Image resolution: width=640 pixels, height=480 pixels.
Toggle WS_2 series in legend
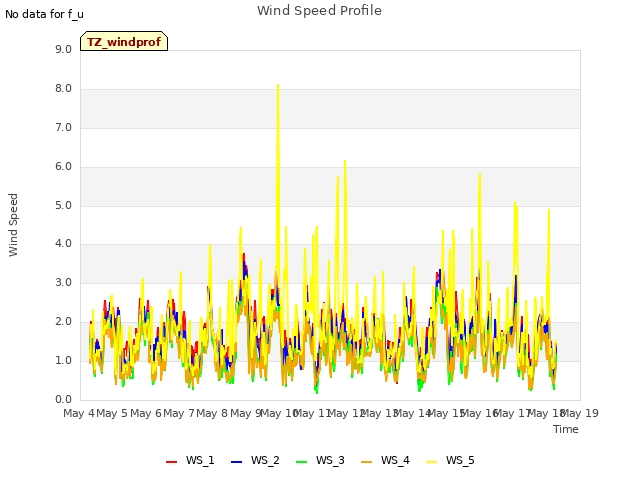point(255,460)
